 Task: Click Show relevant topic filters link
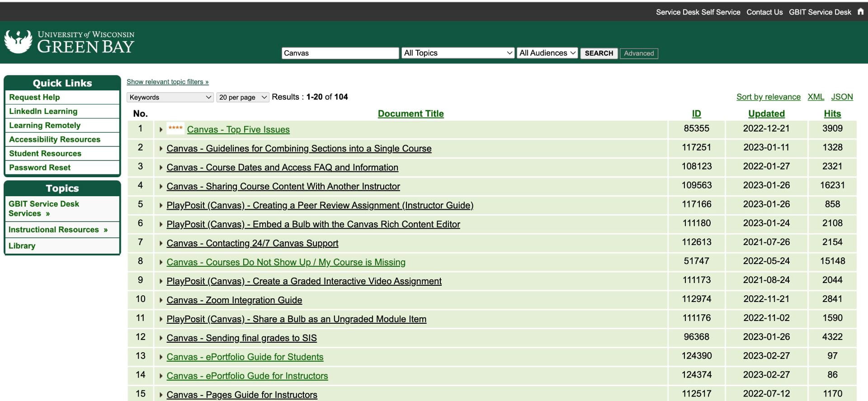pyautogui.click(x=167, y=82)
